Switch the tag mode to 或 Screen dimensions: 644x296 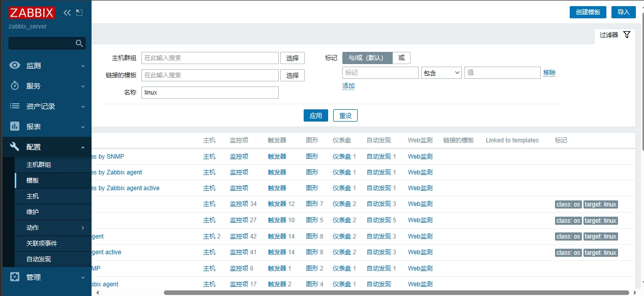click(401, 58)
